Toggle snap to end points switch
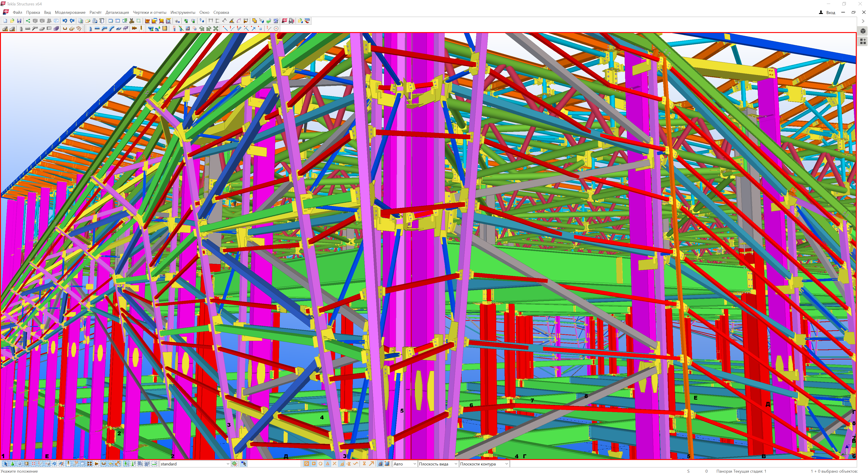The width and height of the screenshot is (868, 474). tap(314, 464)
